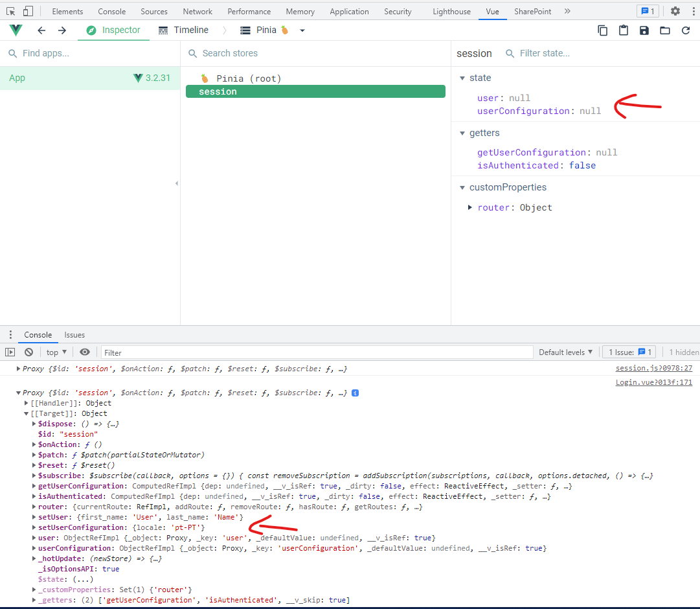Image resolution: width=700 pixels, height=609 pixels.
Task: Click the open folder import icon
Action: tap(665, 30)
